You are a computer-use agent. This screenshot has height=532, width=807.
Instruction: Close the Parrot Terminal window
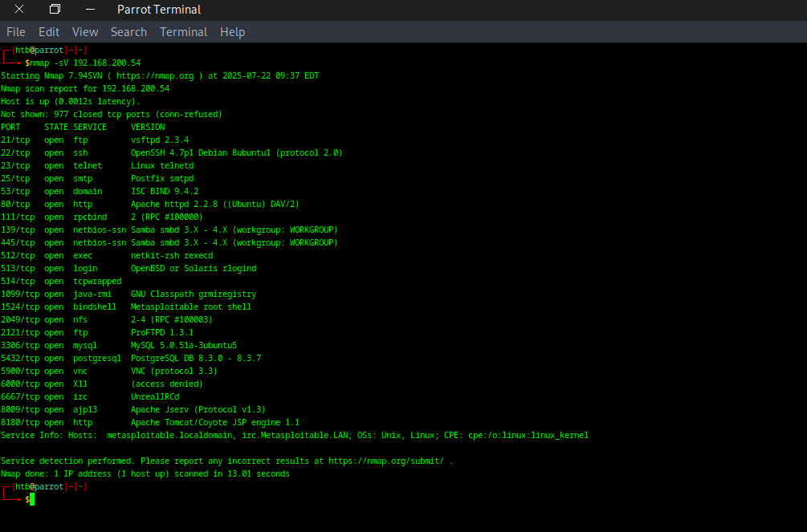point(18,10)
